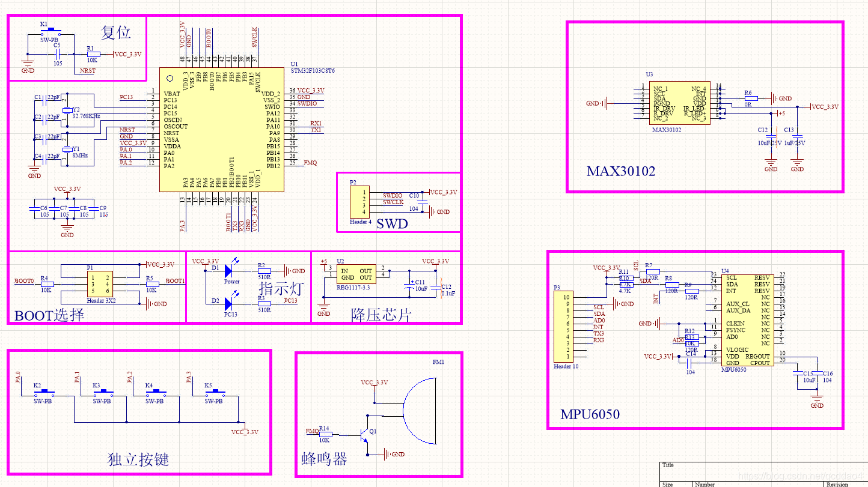Click the Revision field in title block
This screenshot has height=487, width=868.
click(x=837, y=484)
